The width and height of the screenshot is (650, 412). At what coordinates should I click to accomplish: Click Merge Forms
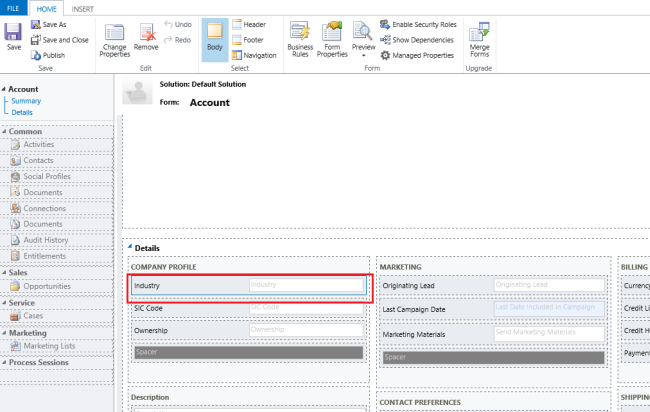click(x=480, y=40)
